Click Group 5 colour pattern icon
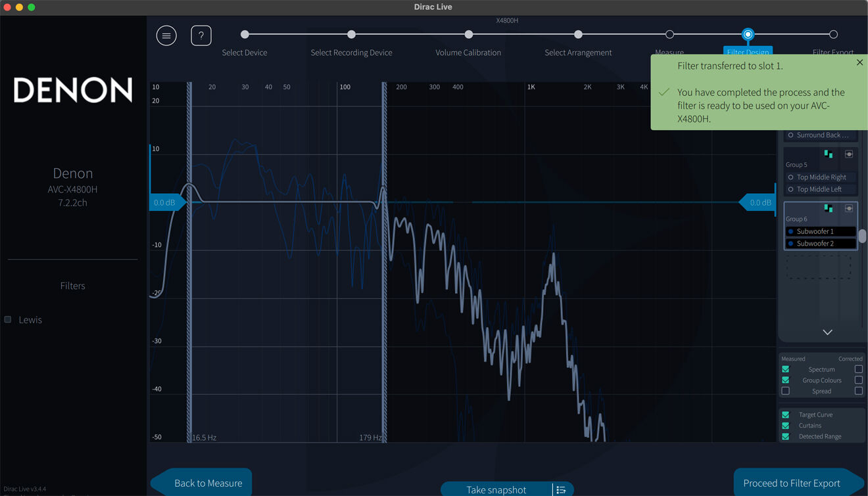The height and width of the screenshot is (496, 868). (829, 154)
